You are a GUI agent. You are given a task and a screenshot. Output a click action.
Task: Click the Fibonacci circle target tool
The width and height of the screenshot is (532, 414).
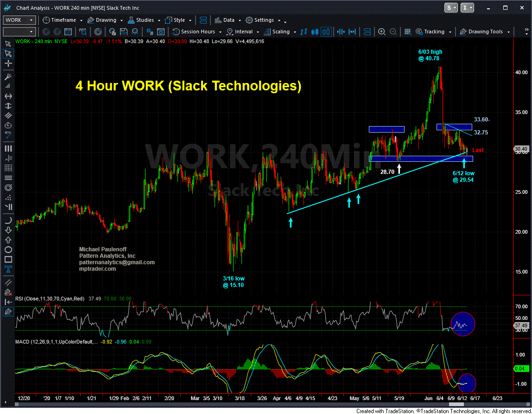coord(8,188)
